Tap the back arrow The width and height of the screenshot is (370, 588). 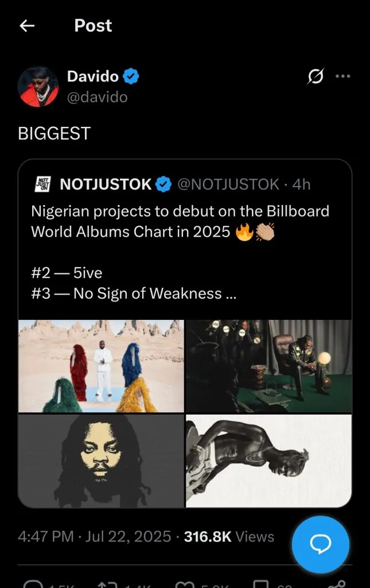(27, 26)
